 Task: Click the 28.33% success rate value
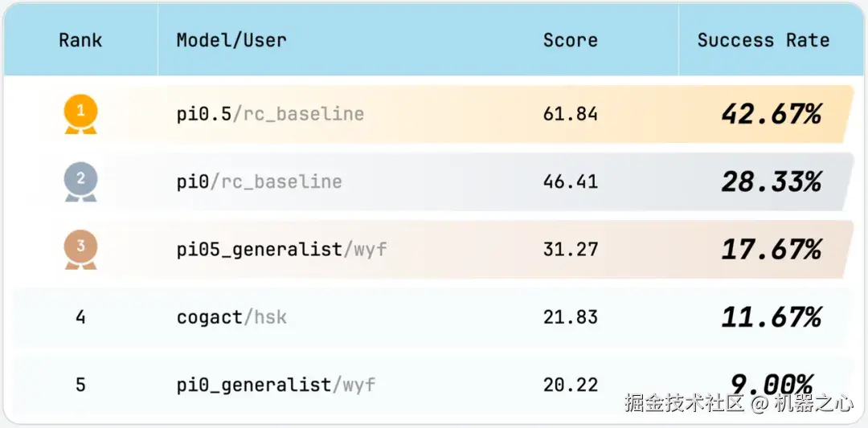pyautogui.click(x=771, y=181)
